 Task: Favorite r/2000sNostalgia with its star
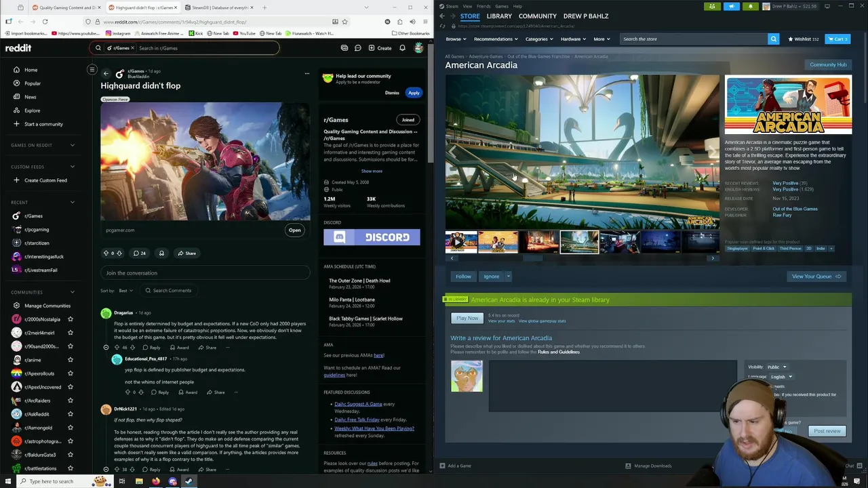(70, 319)
